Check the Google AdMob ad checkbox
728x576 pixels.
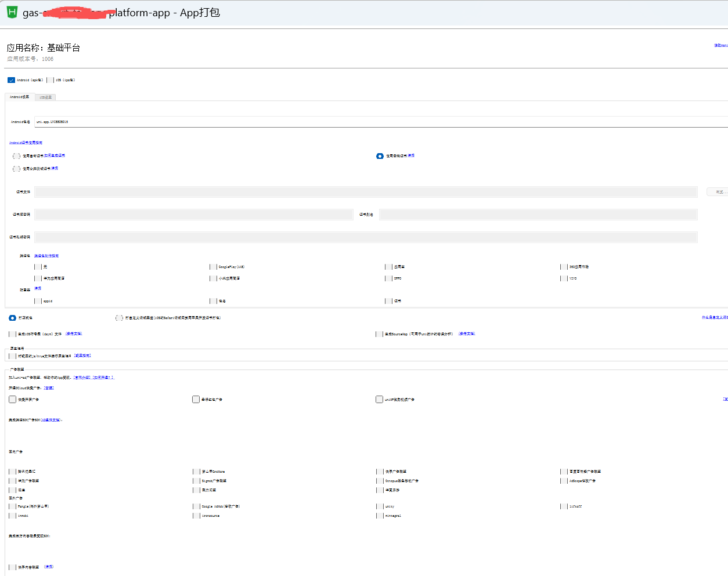click(x=196, y=506)
